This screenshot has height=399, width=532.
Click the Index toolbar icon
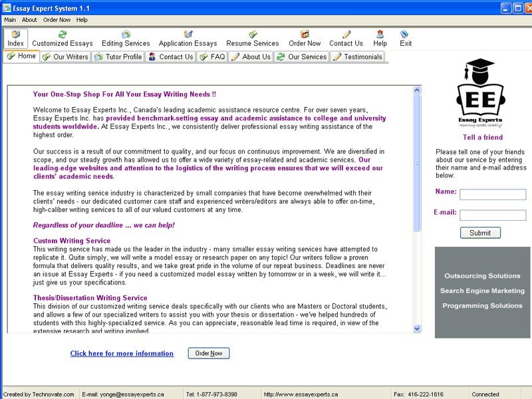[x=15, y=39]
